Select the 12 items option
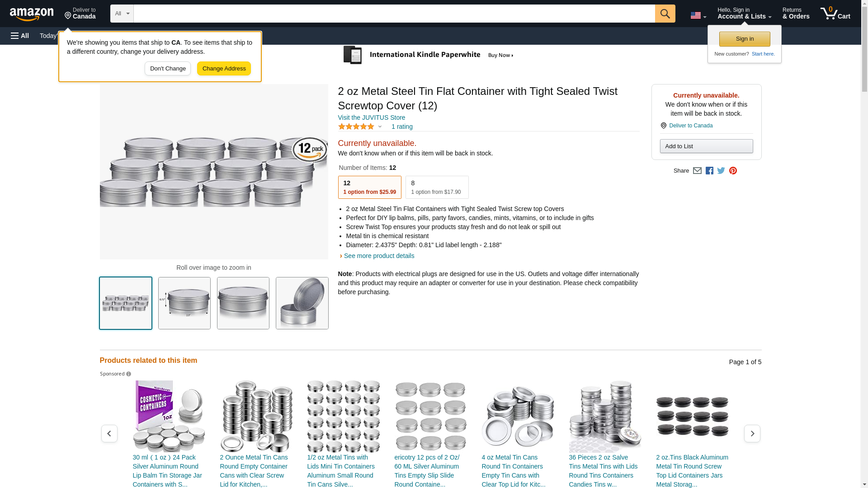Screen dimensions: 868x488 tap(369, 187)
